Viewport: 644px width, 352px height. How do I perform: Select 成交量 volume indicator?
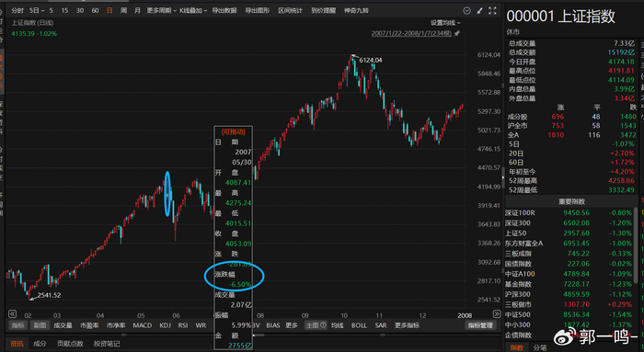tap(63, 325)
